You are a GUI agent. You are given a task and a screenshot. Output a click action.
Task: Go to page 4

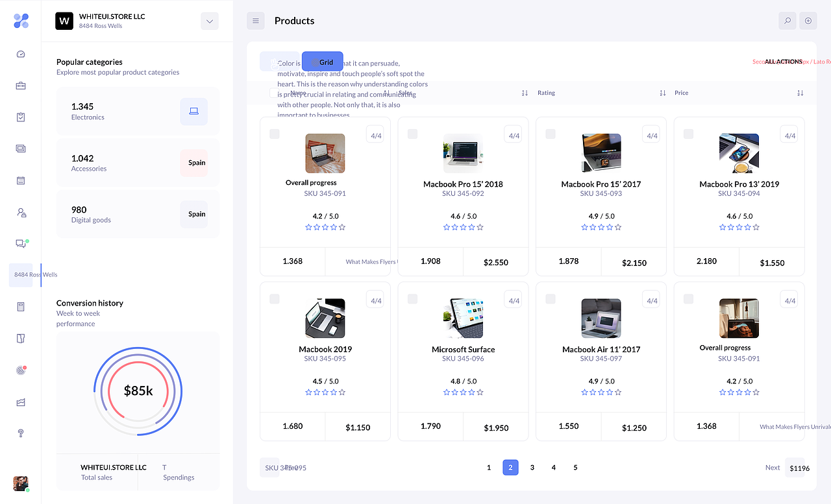click(x=554, y=467)
